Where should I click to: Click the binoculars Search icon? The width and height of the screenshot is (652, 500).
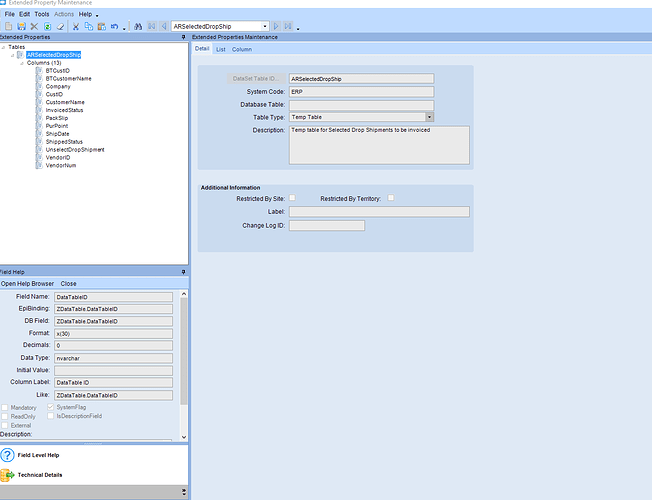[138, 26]
